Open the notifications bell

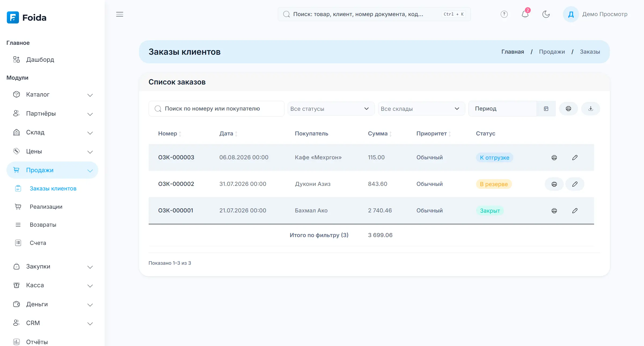525,14
